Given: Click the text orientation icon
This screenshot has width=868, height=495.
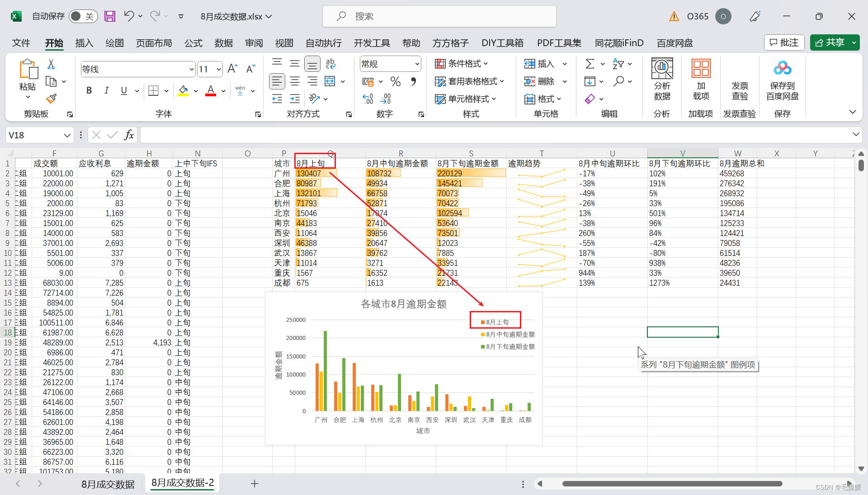Looking at the screenshot, I should [314, 99].
